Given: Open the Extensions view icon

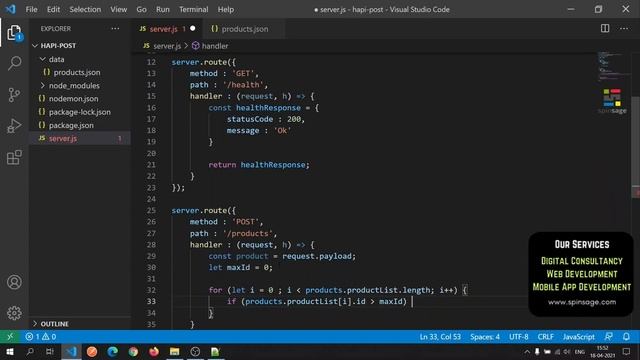Looking at the screenshot, I should [14, 157].
